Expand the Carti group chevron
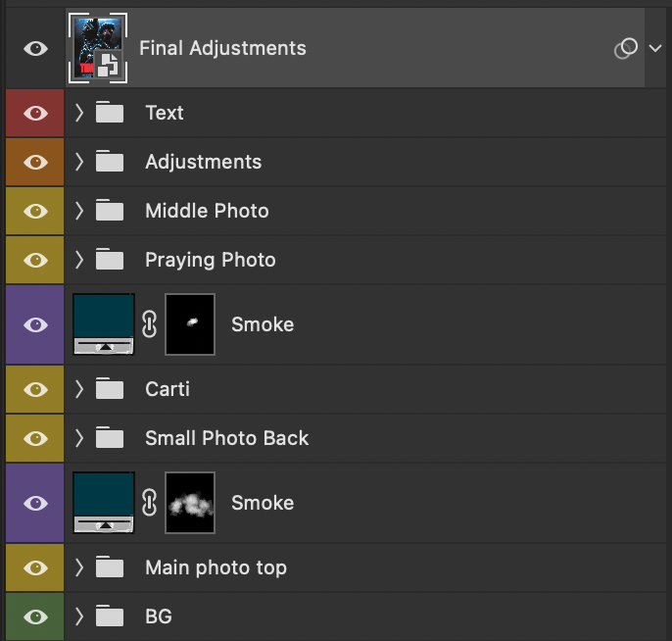 (x=79, y=389)
